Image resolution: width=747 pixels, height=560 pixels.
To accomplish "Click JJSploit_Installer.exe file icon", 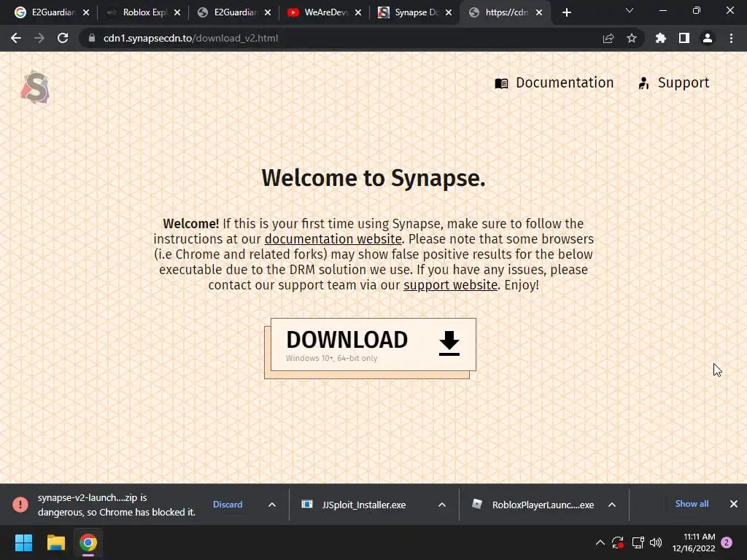I will [307, 505].
